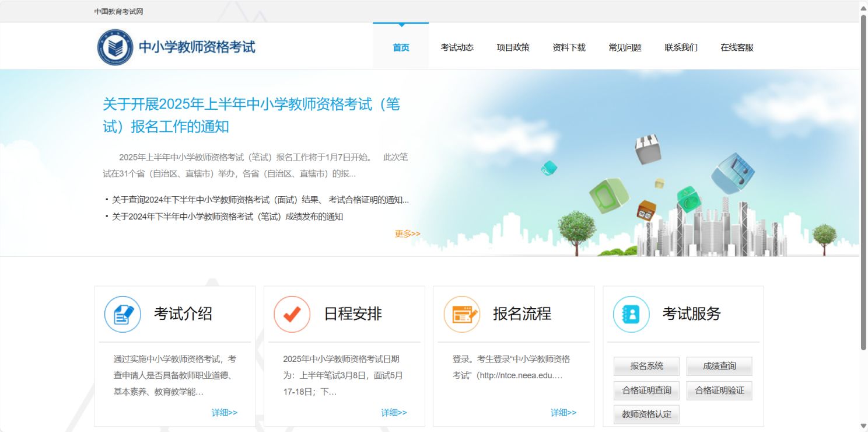Open the 报名系统 registration system
868x432 pixels.
coord(646,366)
